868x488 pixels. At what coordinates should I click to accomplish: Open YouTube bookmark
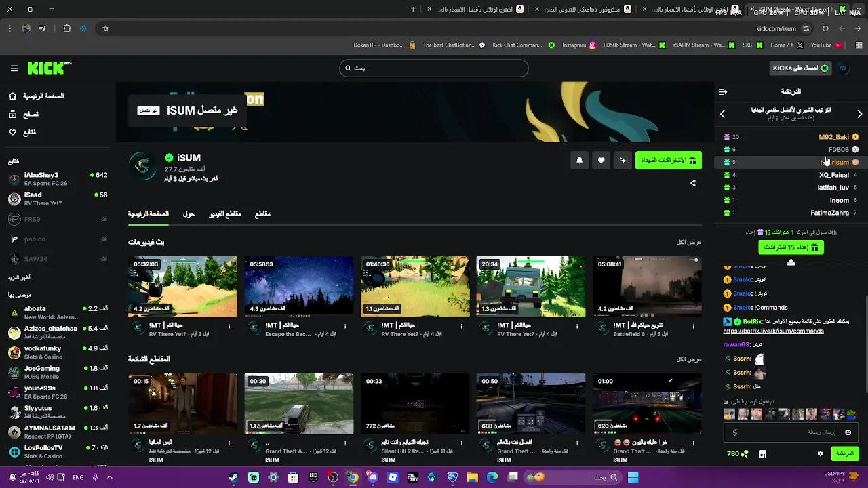click(826, 45)
